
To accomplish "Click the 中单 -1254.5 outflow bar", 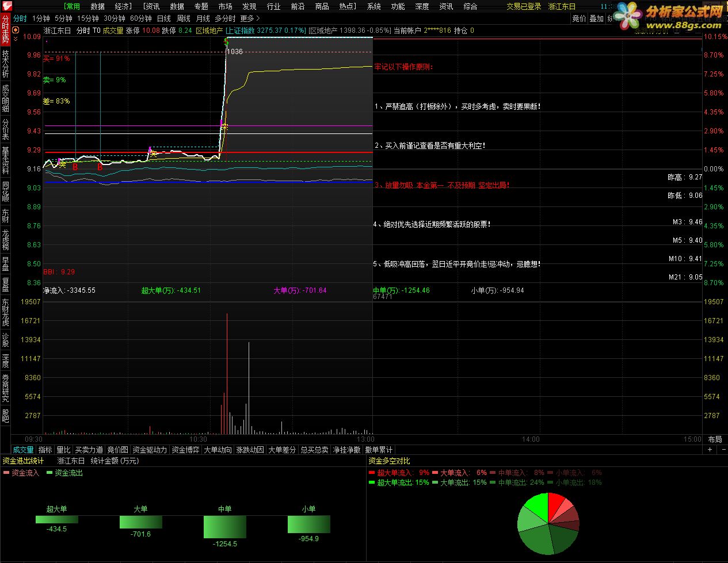I will click(225, 527).
